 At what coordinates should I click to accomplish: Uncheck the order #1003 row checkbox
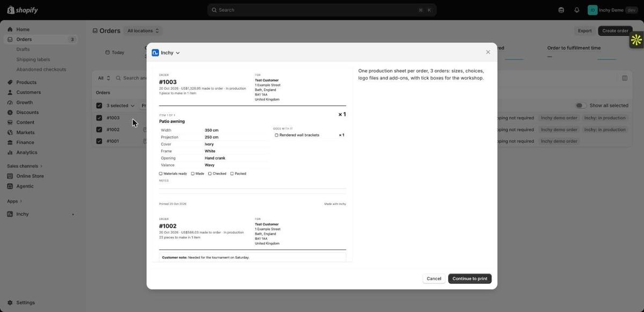(x=99, y=118)
